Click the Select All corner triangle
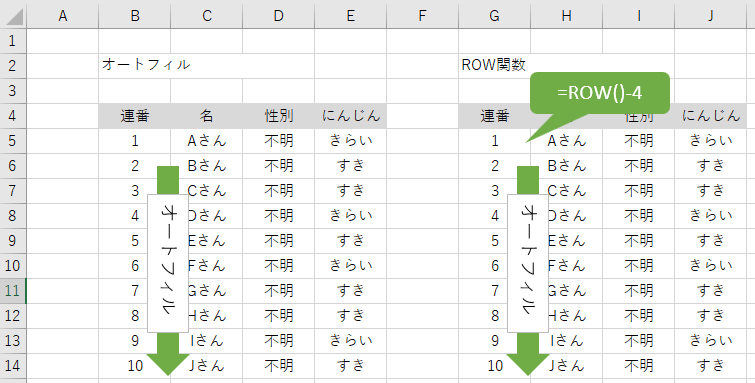755x383 pixels. (x=14, y=16)
